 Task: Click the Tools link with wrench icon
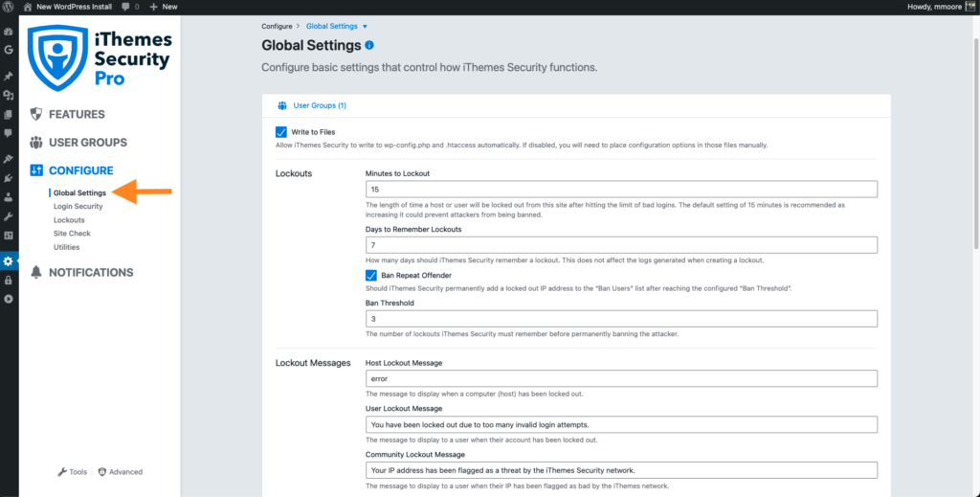[x=73, y=472]
